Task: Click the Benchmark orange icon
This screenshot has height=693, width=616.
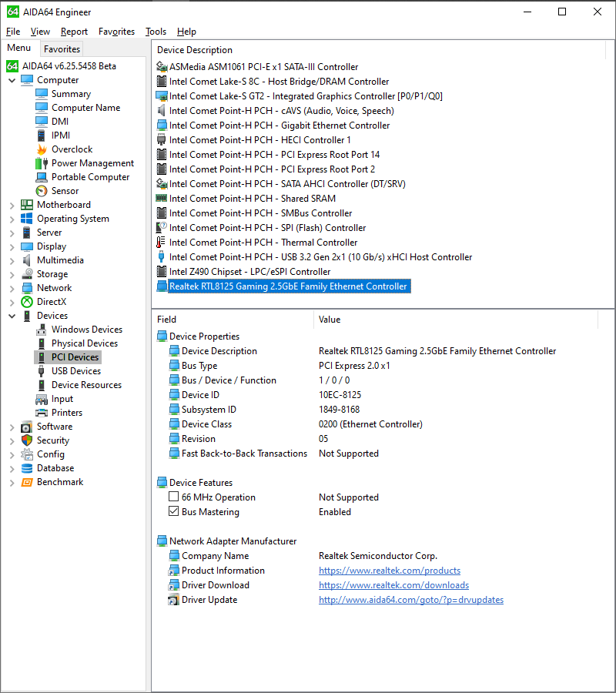Action: pos(27,482)
